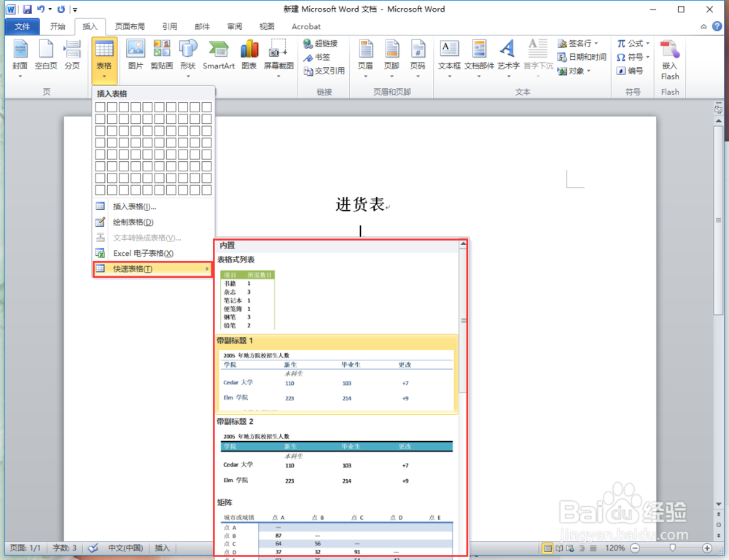The image size is (729, 560).
Task: Select the 带副标题 2 quick table
Action: (x=337, y=456)
